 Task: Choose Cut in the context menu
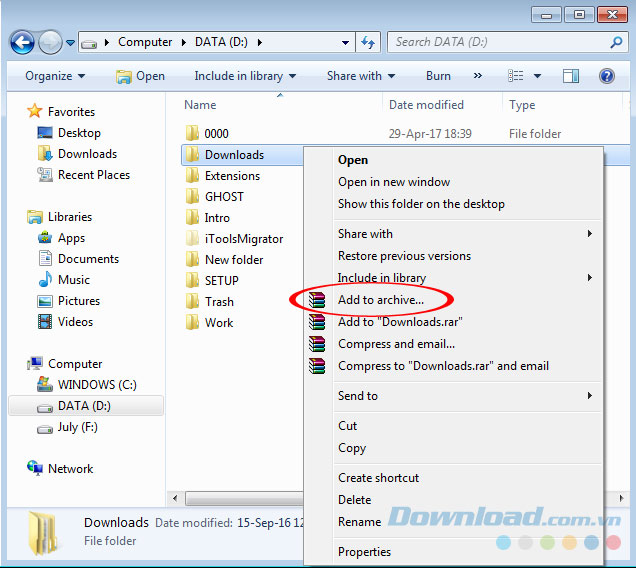point(453,426)
